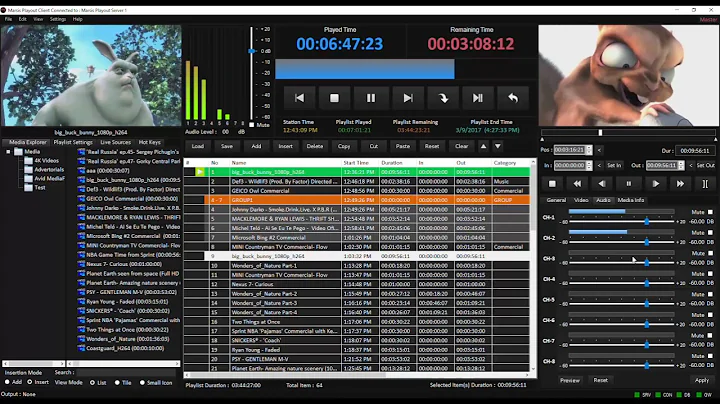This screenshot has width=720, height=404.
Task: Adjust the master audio level slider
Action: coord(252,51)
